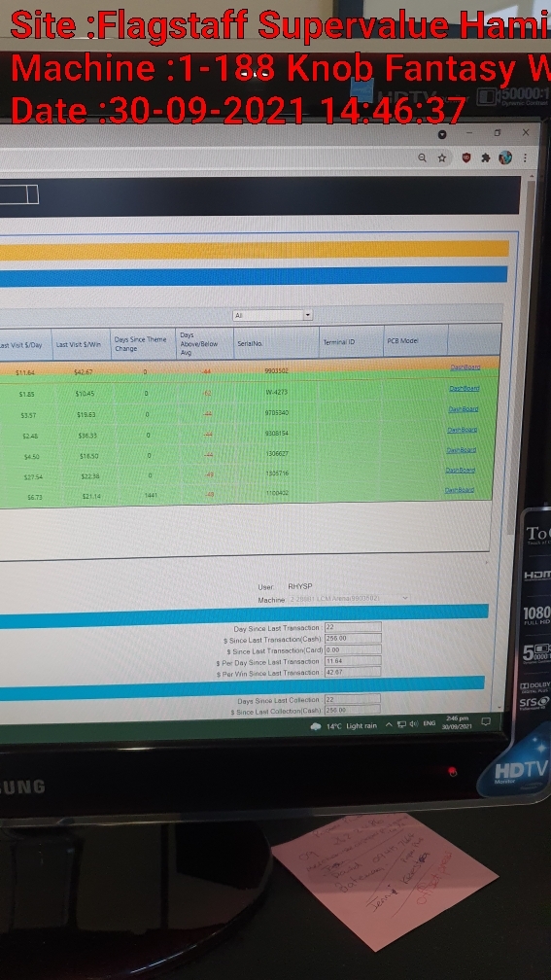This screenshot has height=980, width=551.
Task: Click the ENG language indicator
Action: [430, 723]
